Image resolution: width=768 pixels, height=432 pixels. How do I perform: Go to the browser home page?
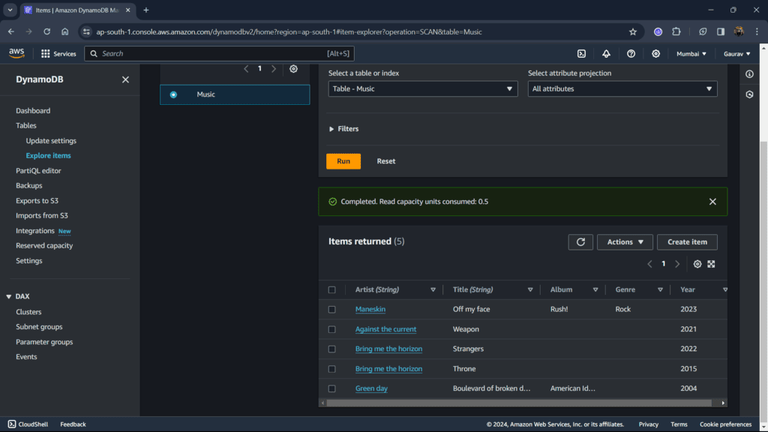(65, 32)
